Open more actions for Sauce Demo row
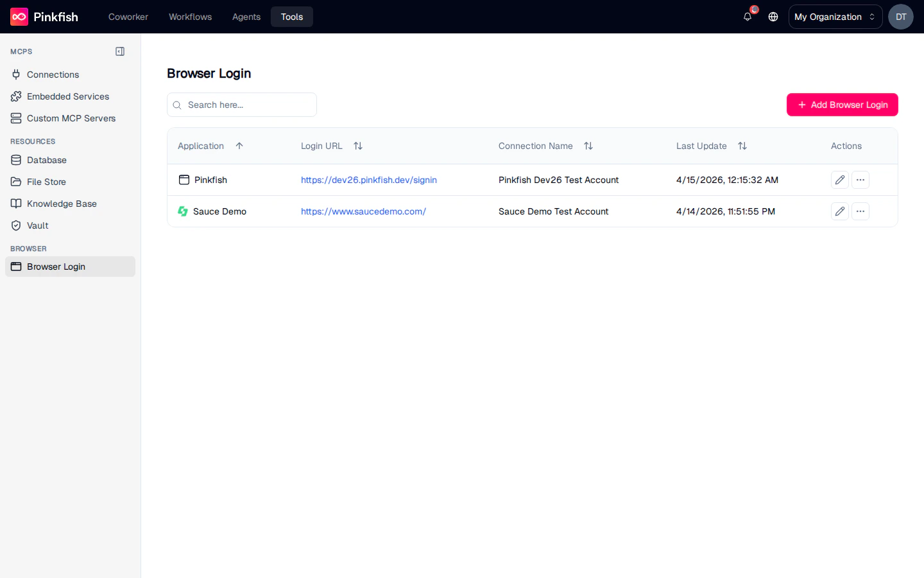Screen dimensions: 924x578 tap(860, 211)
